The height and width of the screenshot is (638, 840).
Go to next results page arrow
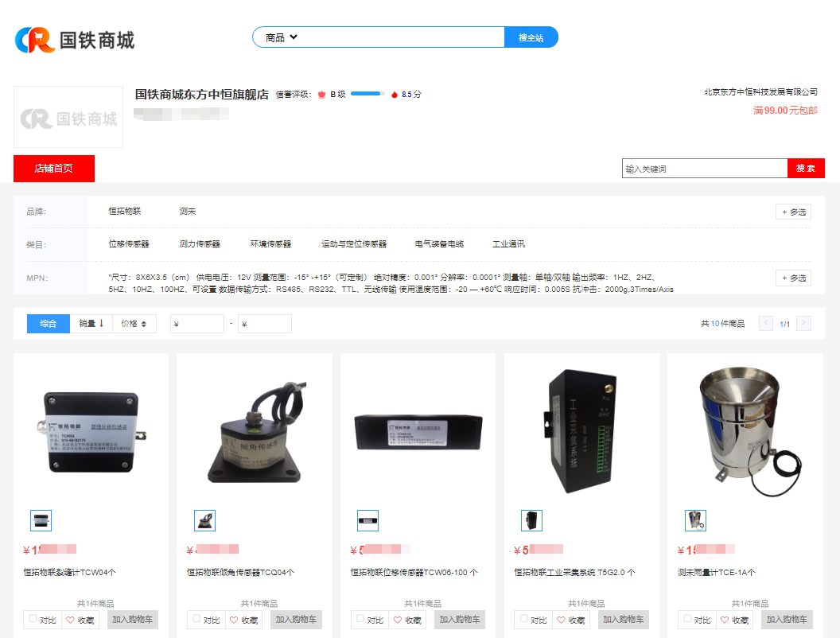click(803, 324)
